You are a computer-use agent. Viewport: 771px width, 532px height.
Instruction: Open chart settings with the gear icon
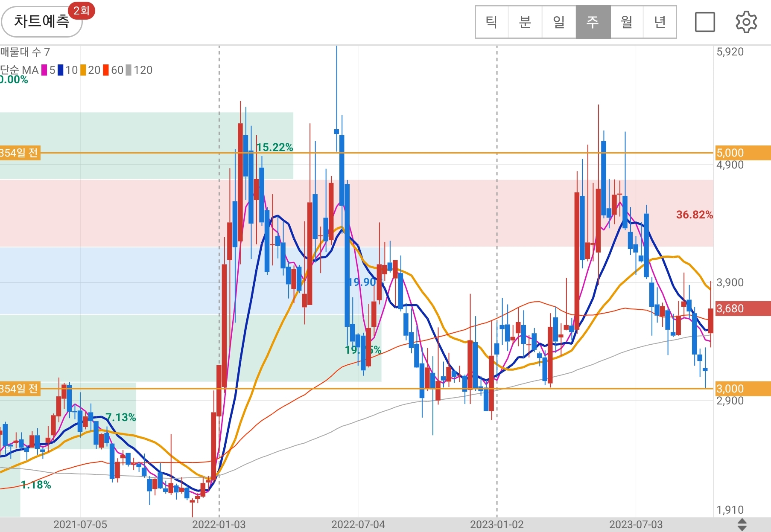click(x=746, y=22)
